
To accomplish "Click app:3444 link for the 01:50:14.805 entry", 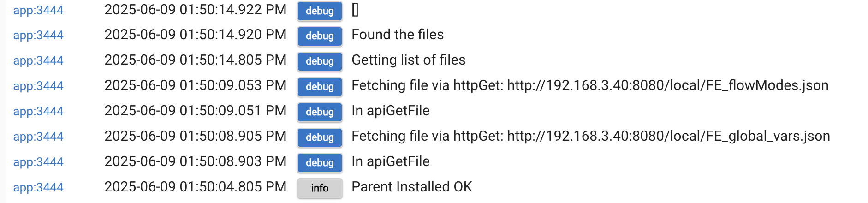I will point(38,60).
